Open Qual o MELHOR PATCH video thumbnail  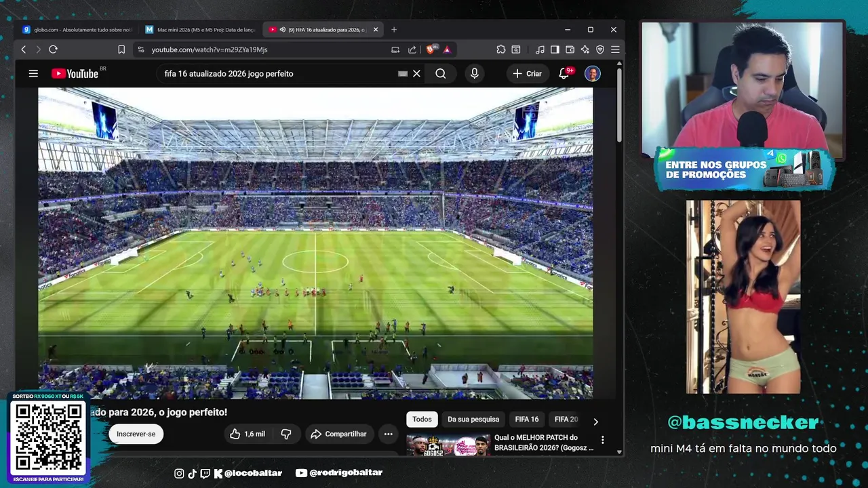tap(448, 445)
